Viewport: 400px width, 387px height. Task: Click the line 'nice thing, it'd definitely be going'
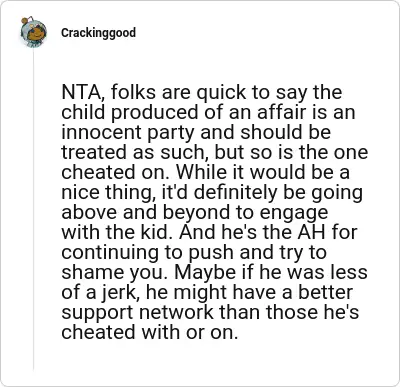(212, 192)
